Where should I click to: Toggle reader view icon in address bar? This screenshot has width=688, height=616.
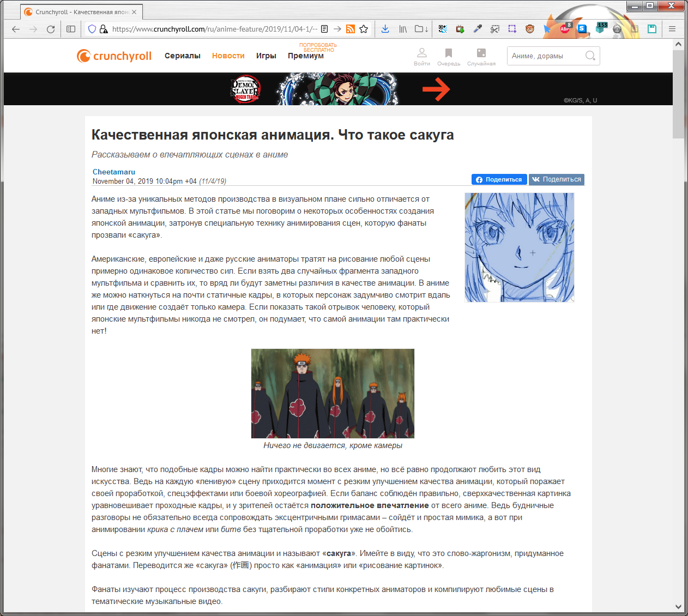point(324,29)
